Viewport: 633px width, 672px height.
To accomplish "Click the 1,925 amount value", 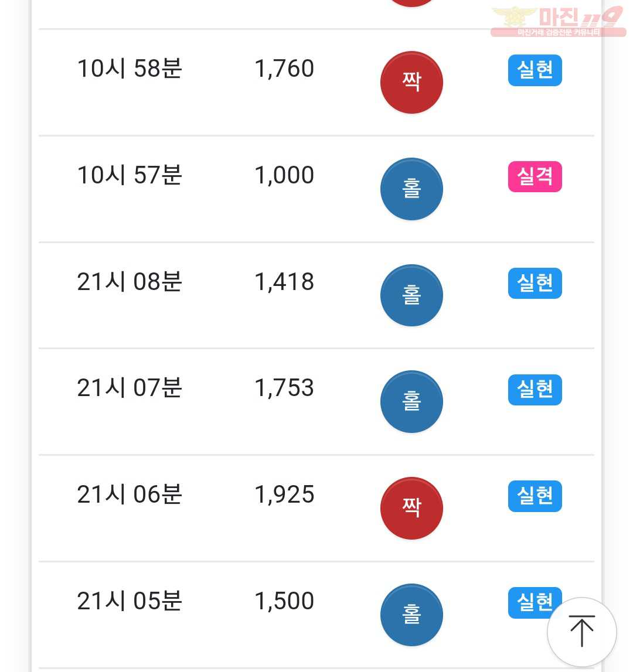I will [284, 494].
